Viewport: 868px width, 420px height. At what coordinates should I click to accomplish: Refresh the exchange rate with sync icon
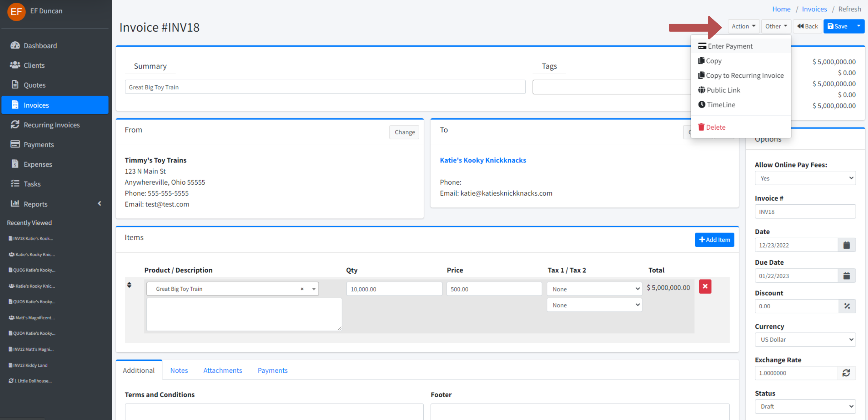[846, 372]
